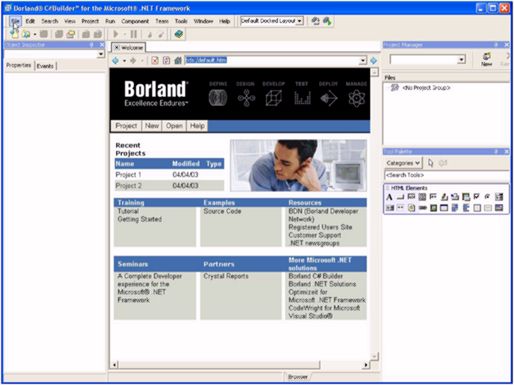Open the Source Code examples link
The width and height of the screenshot is (514, 385).
222,211
